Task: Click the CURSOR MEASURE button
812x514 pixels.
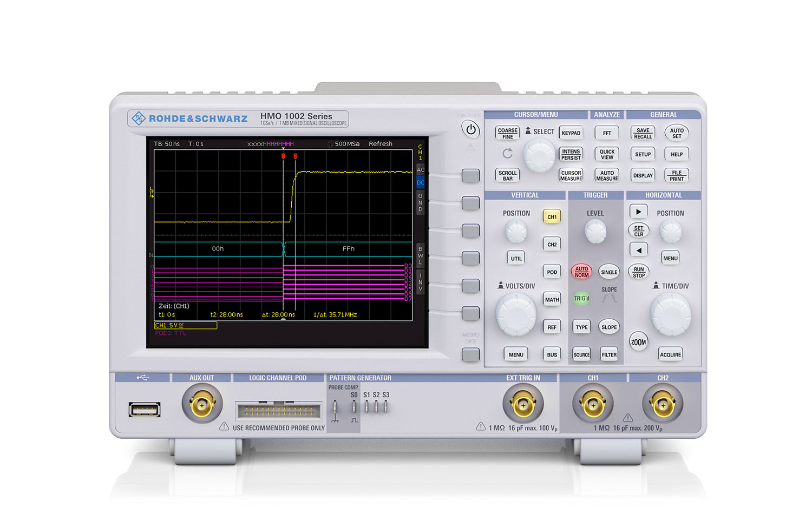Action: click(571, 175)
